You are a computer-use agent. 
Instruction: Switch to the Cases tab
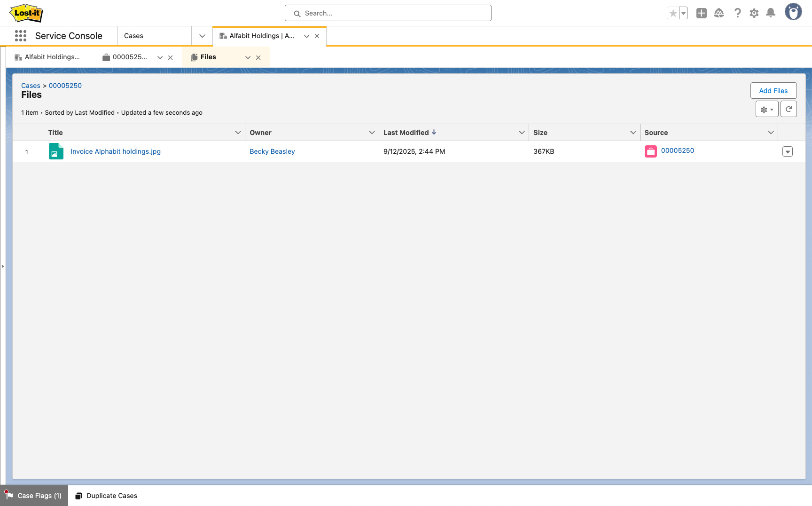134,36
